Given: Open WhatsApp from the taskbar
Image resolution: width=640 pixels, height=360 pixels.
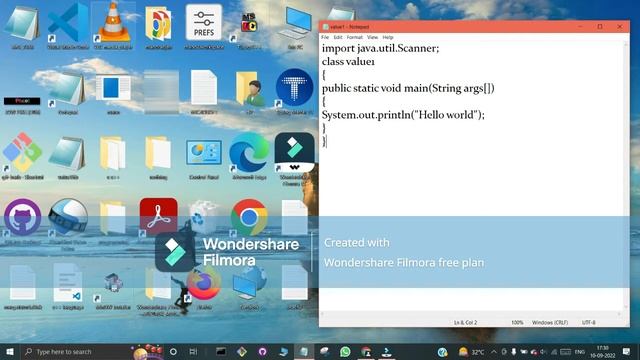Looking at the screenshot, I should point(345,351).
